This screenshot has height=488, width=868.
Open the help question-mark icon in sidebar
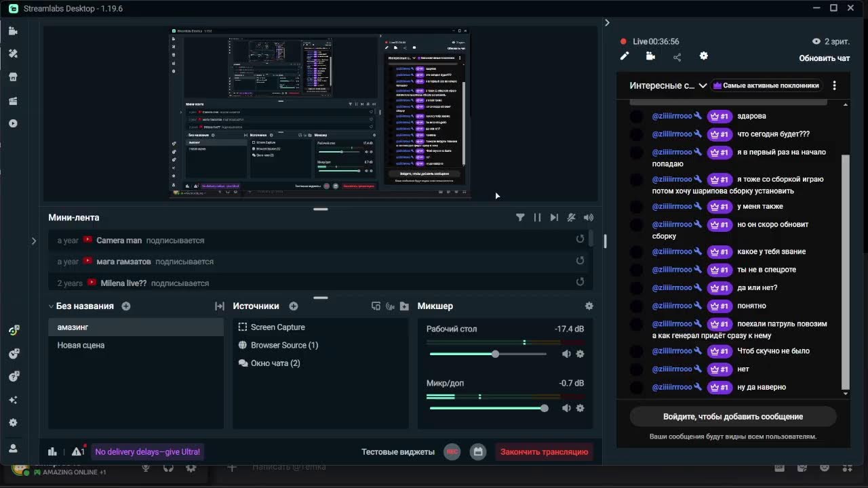[13, 376]
